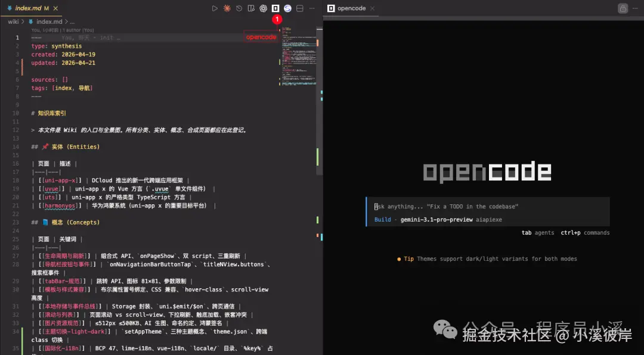Follow the [[模板与样式兼容]] wiki link
The height and width of the screenshot is (355, 644).
click(x=64, y=289)
